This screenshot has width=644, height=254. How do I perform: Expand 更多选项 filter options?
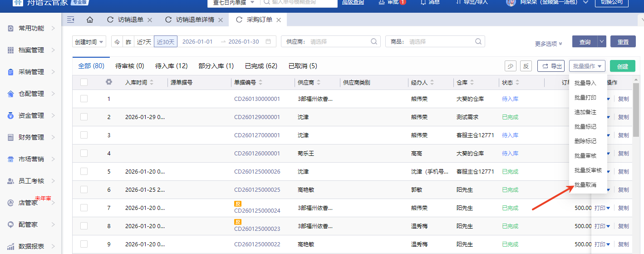click(548, 44)
